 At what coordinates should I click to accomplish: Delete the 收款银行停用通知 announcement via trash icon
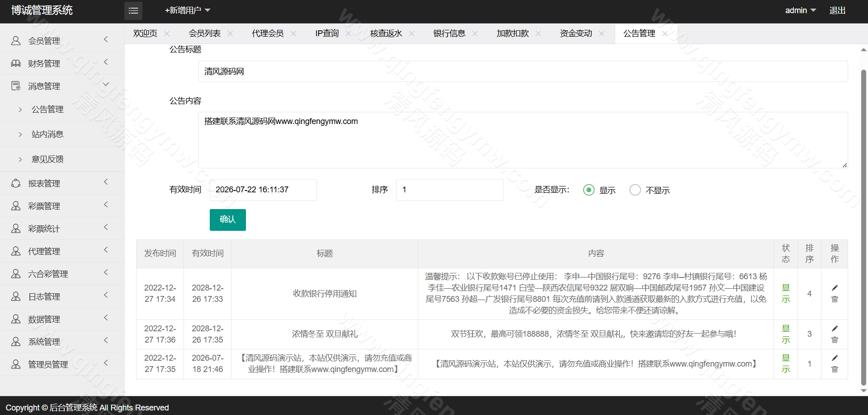click(835, 299)
